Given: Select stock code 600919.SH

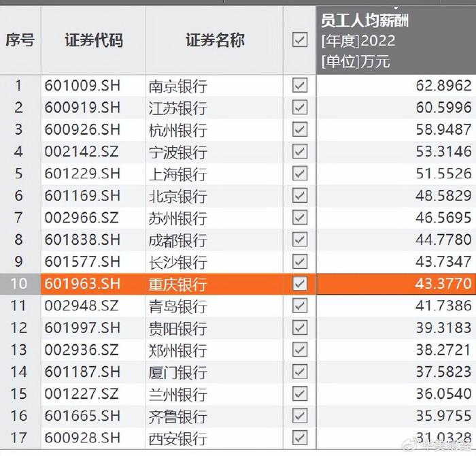Looking at the screenshot, I should coord(82,108).
